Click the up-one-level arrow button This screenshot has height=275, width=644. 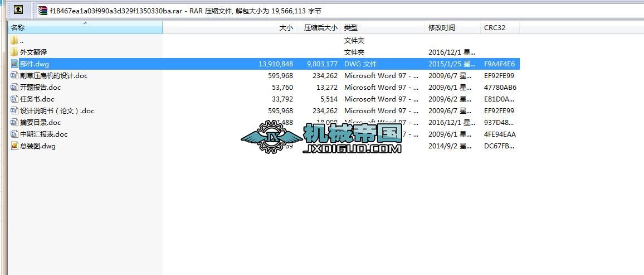pyautogui.click(x=18, y=10)
